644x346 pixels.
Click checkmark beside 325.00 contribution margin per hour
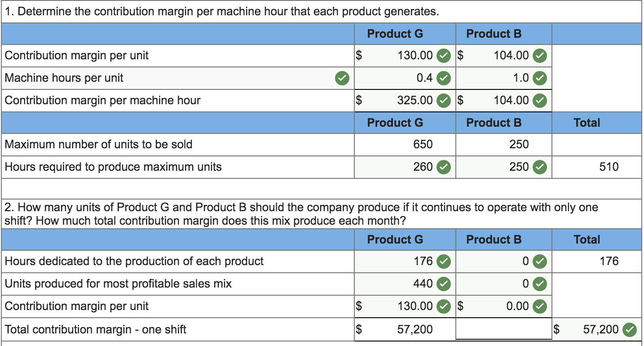coord(443,100)
